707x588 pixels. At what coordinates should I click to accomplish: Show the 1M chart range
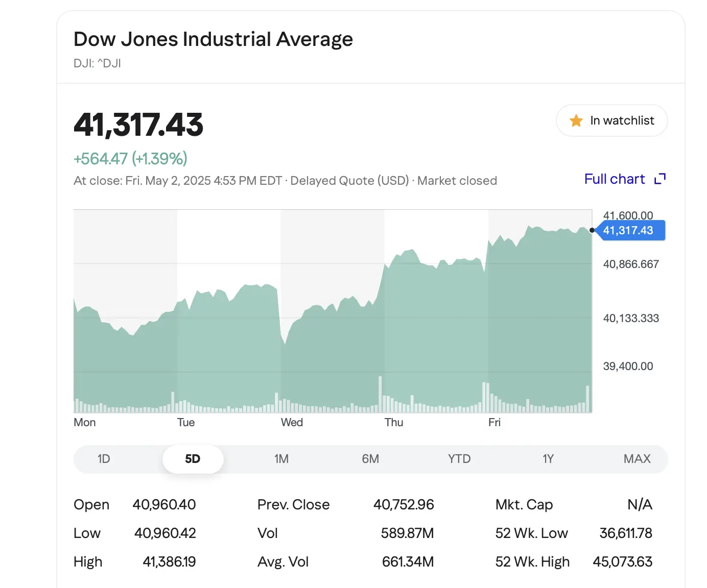coord(281,459)
